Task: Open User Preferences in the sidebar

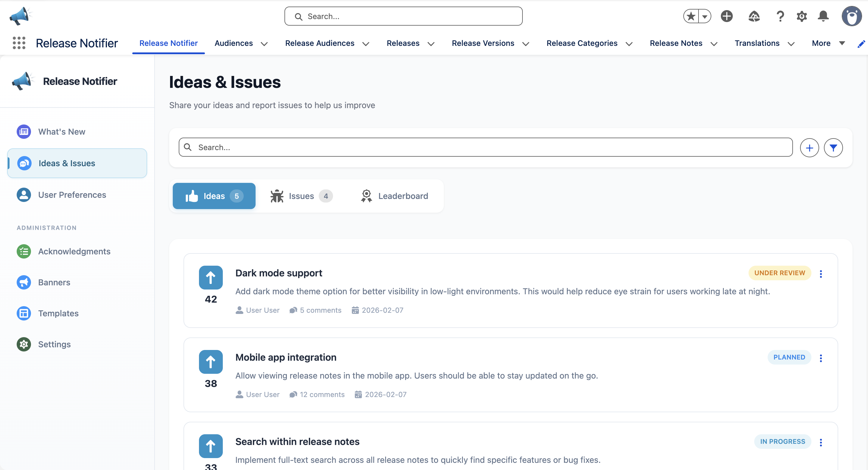Action: [x=72, y=195]
